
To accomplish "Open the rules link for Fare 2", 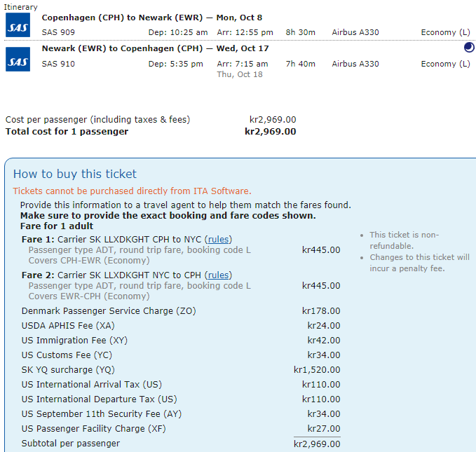I will tap(219, 275).
